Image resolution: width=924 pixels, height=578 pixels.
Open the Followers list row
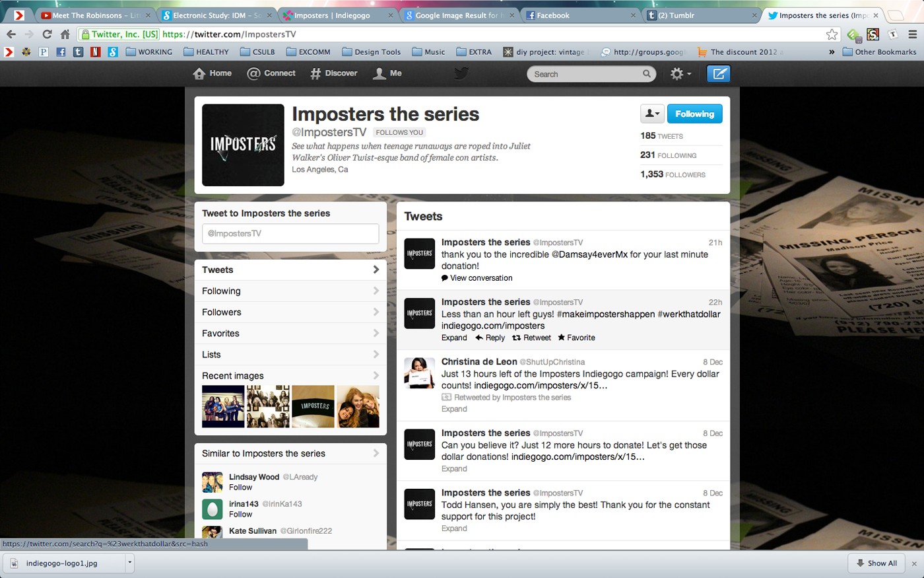point(290,312)
